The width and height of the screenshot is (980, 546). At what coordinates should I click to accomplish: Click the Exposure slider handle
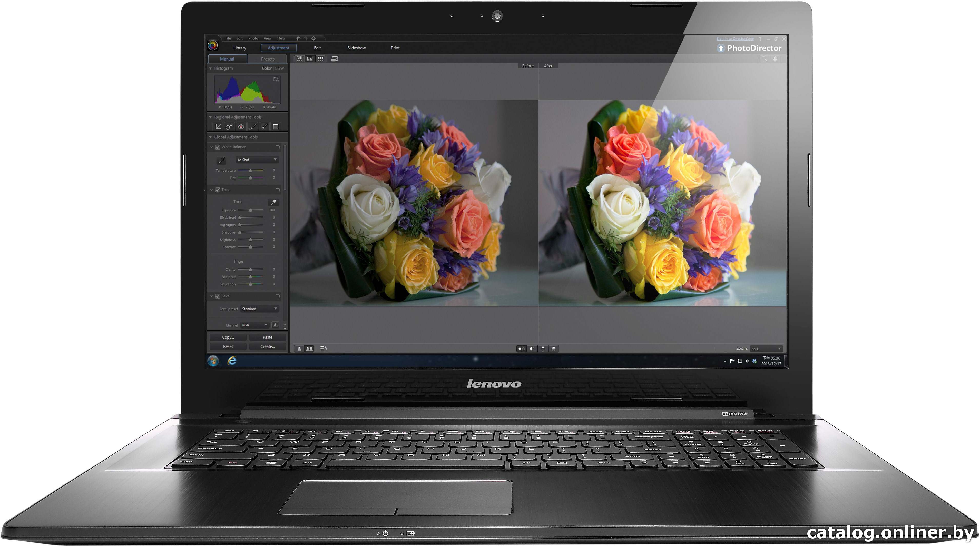(250, 210)
